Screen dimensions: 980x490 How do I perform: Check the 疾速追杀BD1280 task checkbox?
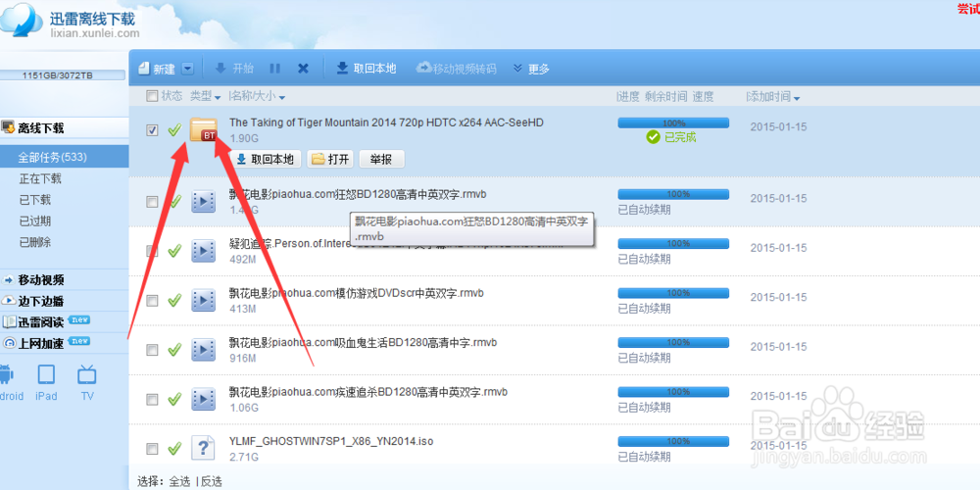pyautogui.click(x=152, y=399)
